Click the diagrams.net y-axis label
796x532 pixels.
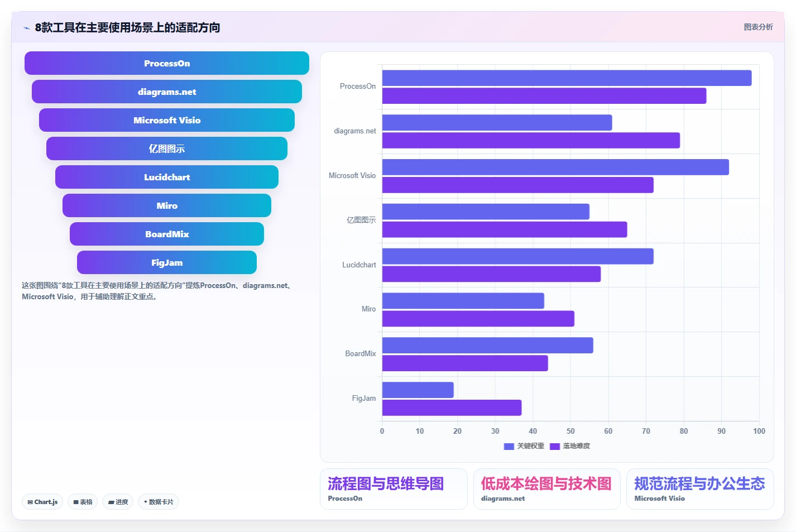(x=355, y=131)
